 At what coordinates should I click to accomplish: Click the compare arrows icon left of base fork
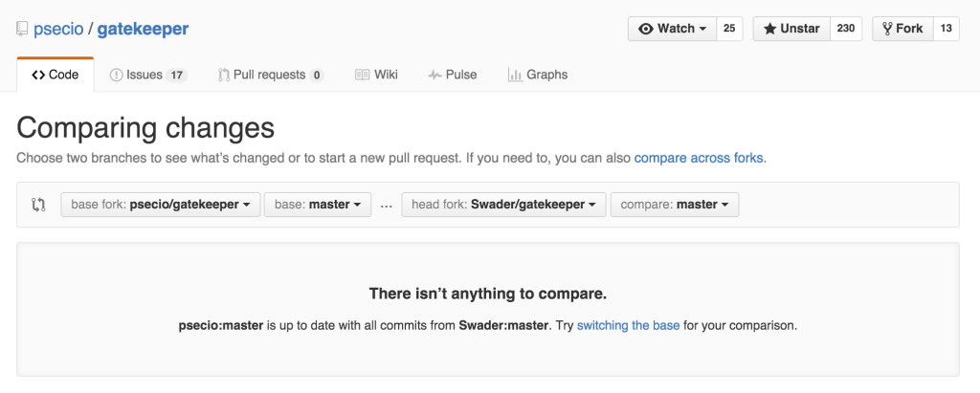click(39, 205)
